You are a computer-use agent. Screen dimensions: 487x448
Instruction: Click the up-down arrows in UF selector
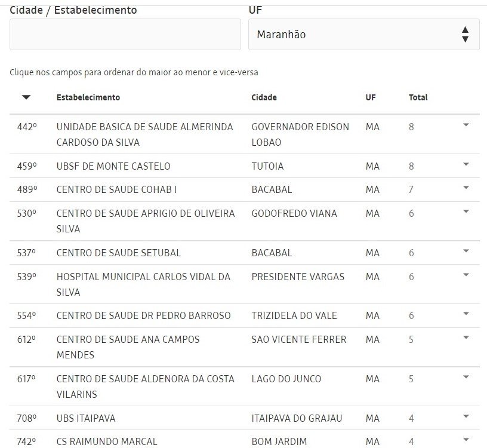pos(465,34)
